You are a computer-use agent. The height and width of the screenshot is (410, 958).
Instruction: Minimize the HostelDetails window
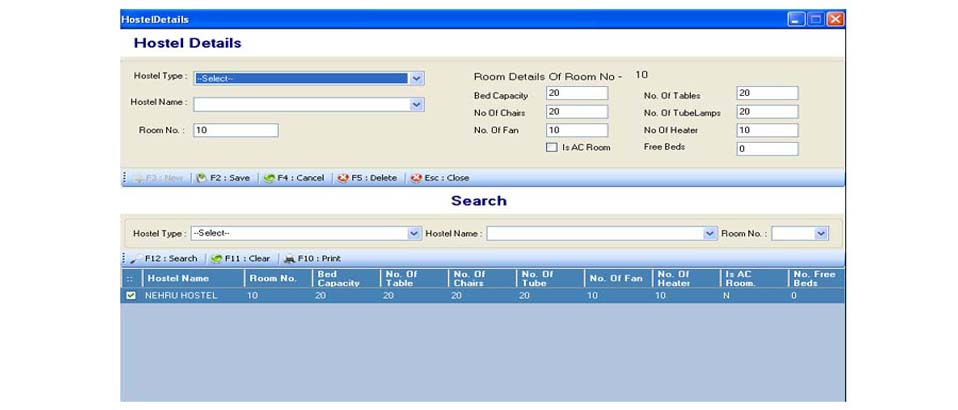point(795,20)
